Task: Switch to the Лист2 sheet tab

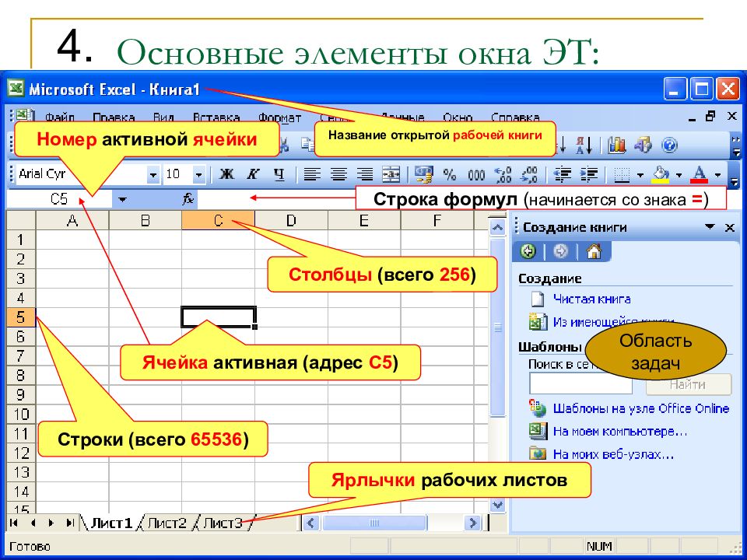Action: (167, 523)
